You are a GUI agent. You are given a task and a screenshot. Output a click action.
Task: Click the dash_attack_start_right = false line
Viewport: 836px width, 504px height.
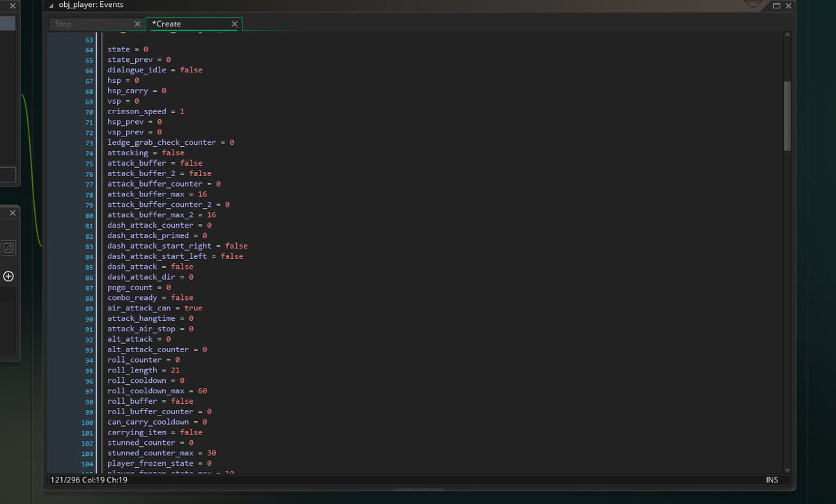click(x=178, y=246)
